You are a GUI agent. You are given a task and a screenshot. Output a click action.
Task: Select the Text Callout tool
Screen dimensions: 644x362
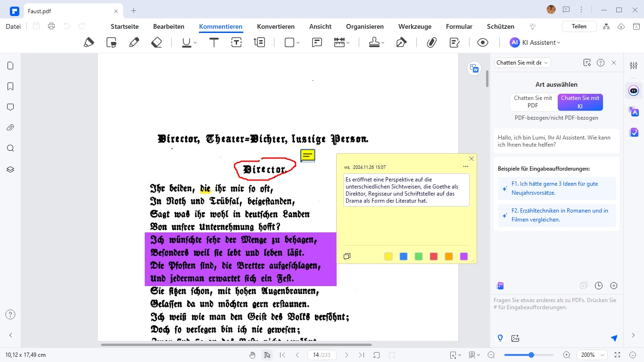[x=259, y=42]
